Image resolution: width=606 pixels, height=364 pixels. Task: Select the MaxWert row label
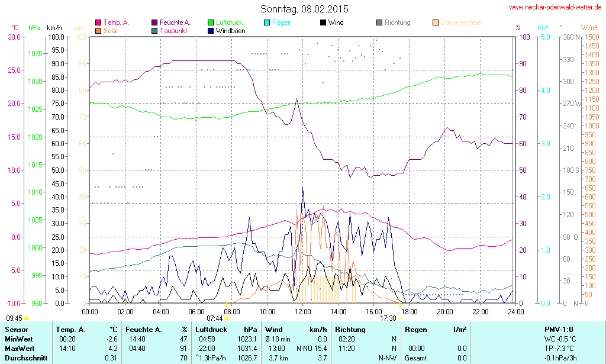coord(18,349)
